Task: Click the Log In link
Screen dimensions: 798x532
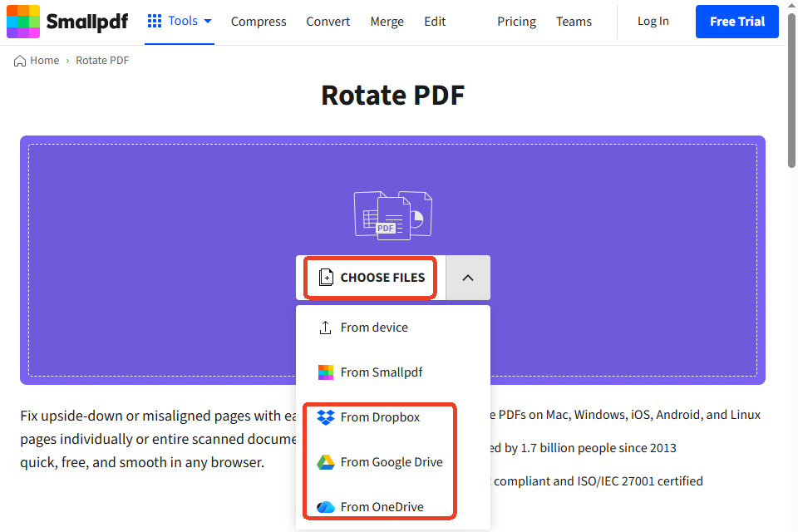Action: tap(653, 22)
